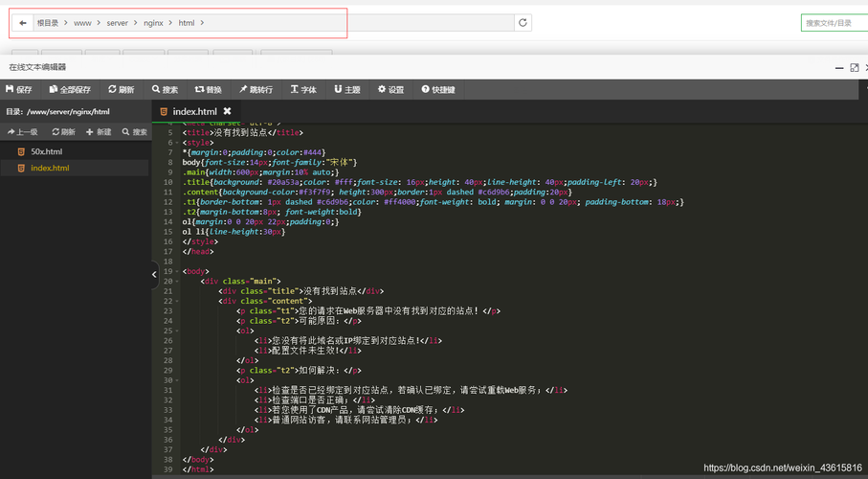Select the html breadcrumb folder
Viewport: 868px width, 479px height.
[x=187, y=23]
